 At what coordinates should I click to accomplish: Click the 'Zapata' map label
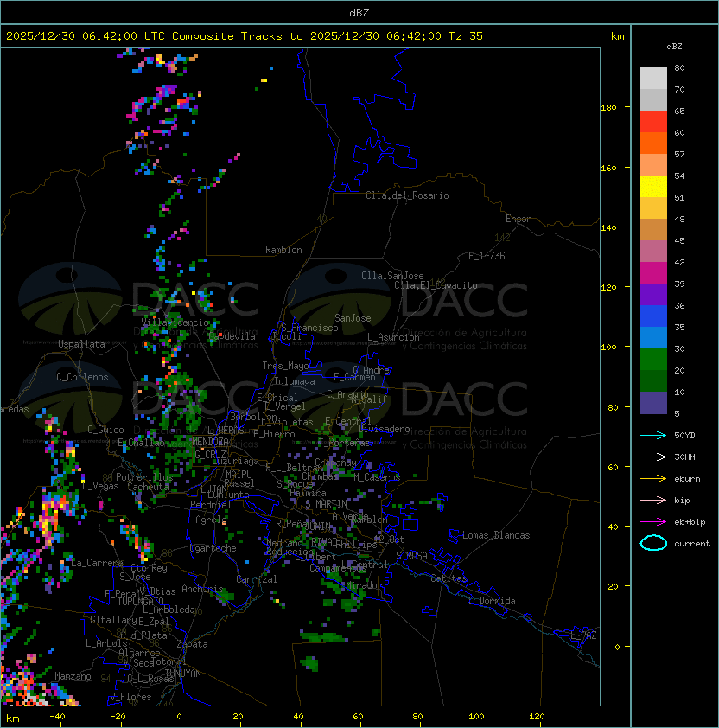192,644
